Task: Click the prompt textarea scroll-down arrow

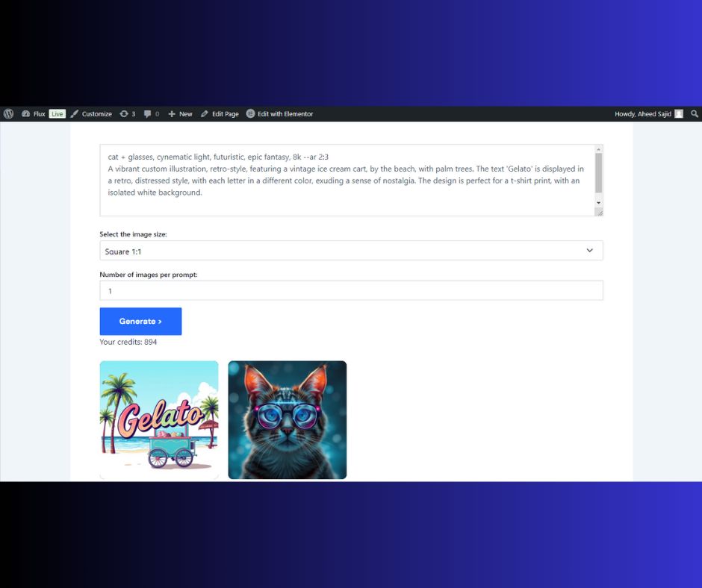Action: click(599, 203)
